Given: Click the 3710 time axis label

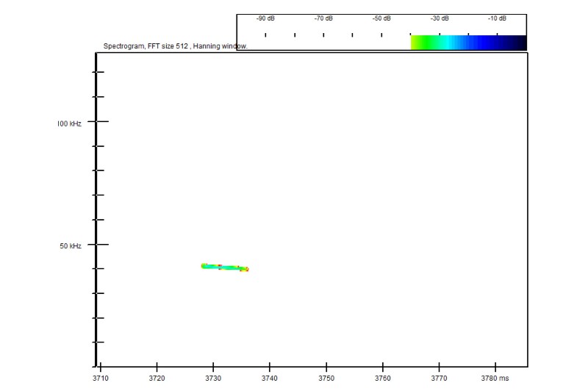Looking at the screenshot, I should 101,379.
